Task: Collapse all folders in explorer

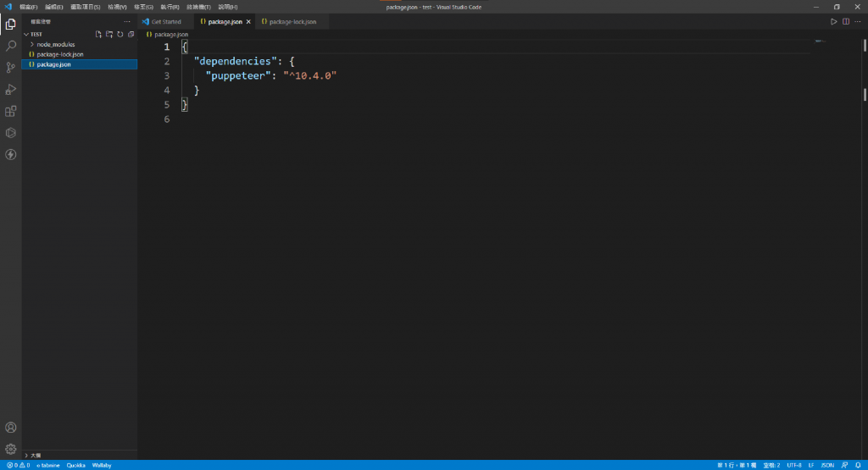Action: pyautogui.click(x=130, y=34)
